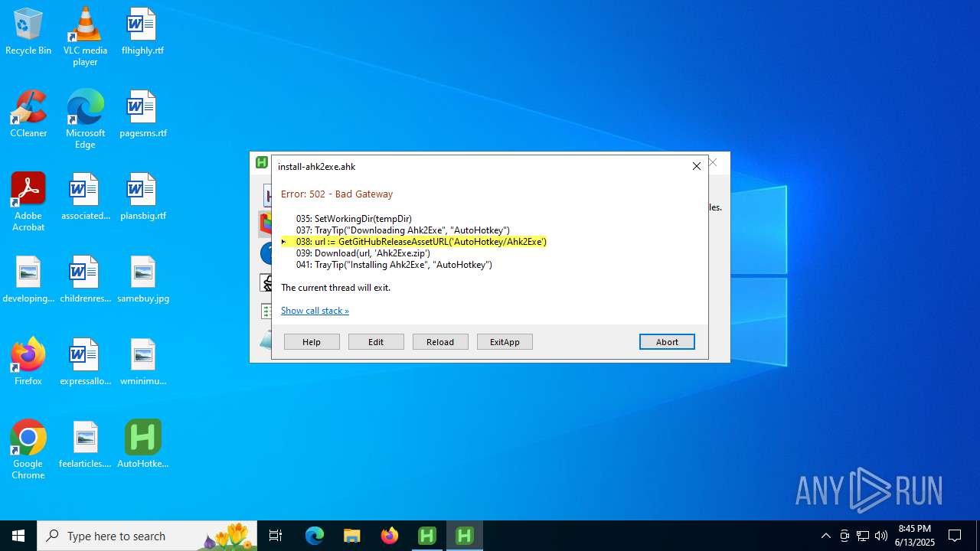Viewport: 980px width, 551px height.
Task: Click 'The current thread will exit.' text
Action: click(335, 288)
